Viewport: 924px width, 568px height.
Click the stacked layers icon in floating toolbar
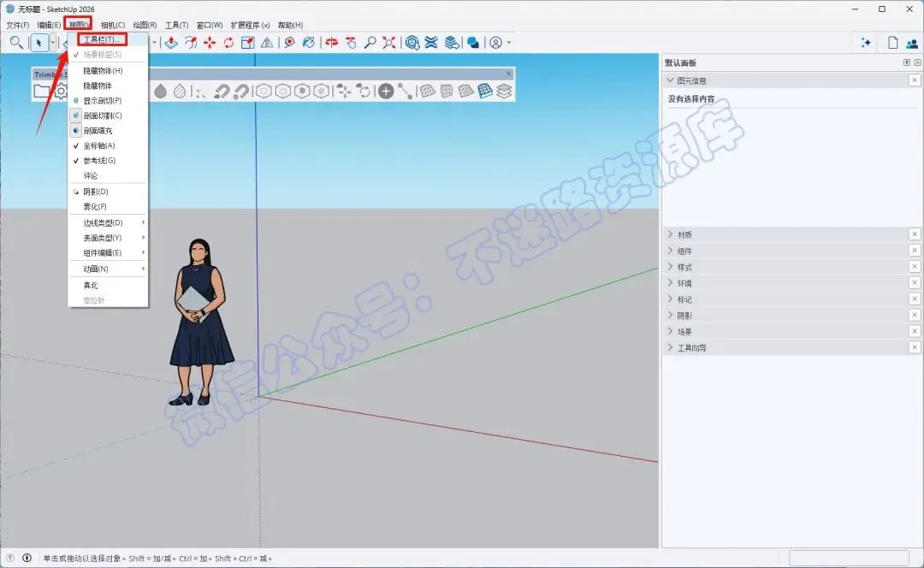(504, 91)
